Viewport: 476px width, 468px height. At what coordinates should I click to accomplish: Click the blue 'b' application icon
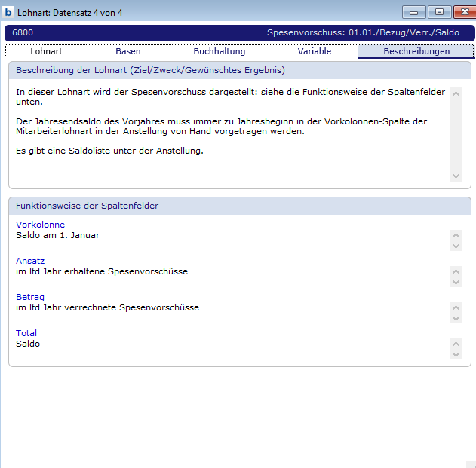pos(8,11)
